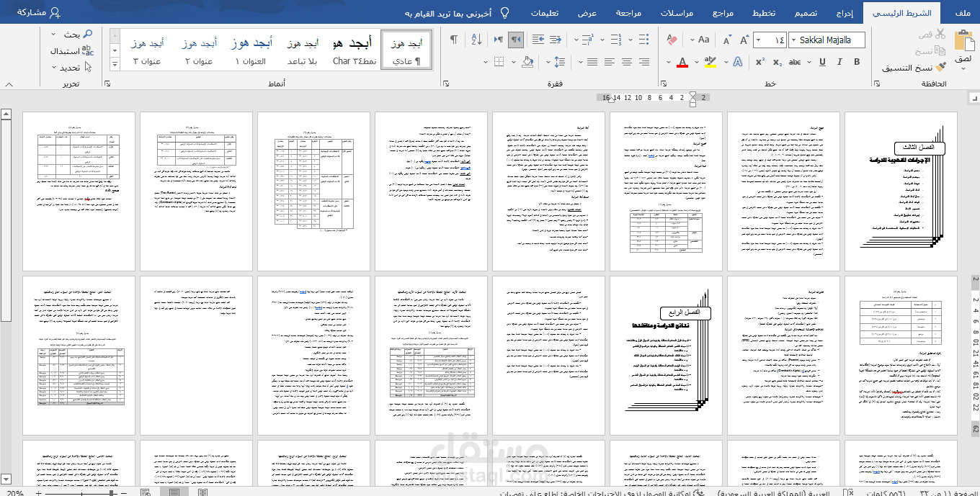The height and width of the screenshot is (496, 980).
Task: Open Font dialog launcher (خط group)
Action: [664, 84]
